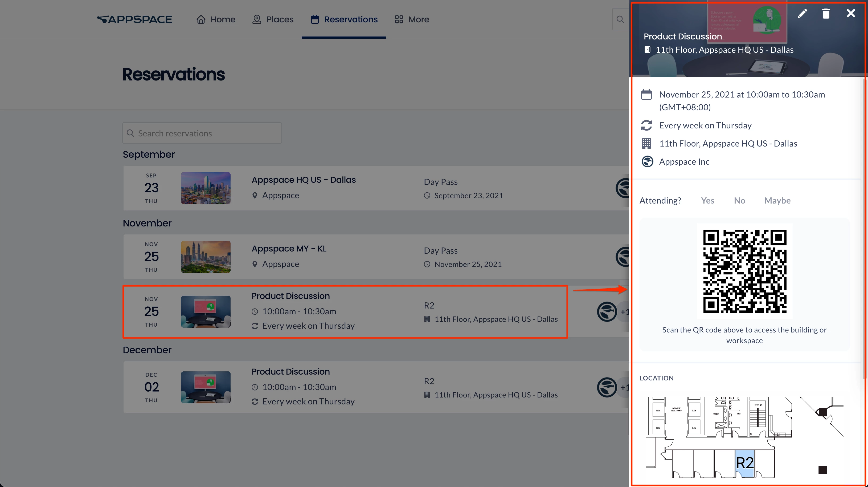Click the QR code image
The height and width of the screenshot is (487, 868).
click(745, 271)
